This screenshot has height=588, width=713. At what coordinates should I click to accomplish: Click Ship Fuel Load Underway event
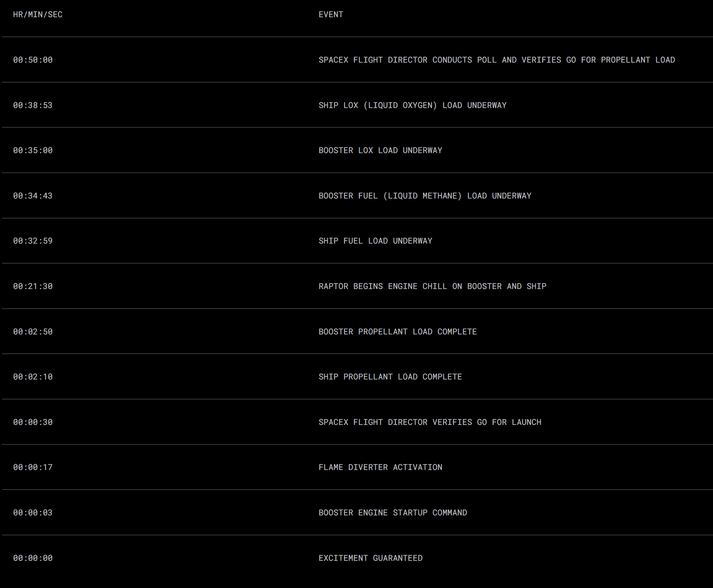[375, 241]
